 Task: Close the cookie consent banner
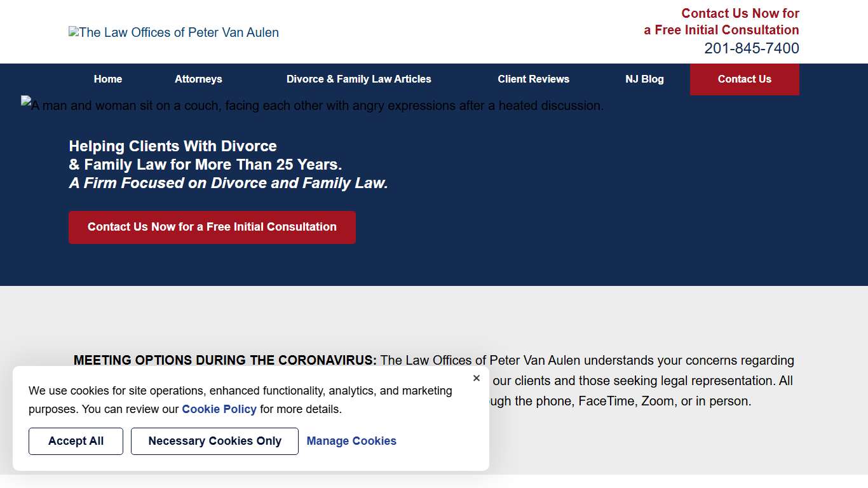477,379
